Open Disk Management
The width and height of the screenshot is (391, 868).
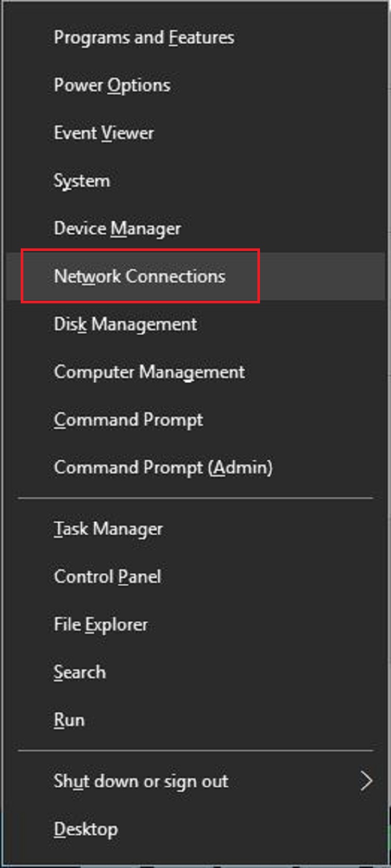[x=125, y=325]
